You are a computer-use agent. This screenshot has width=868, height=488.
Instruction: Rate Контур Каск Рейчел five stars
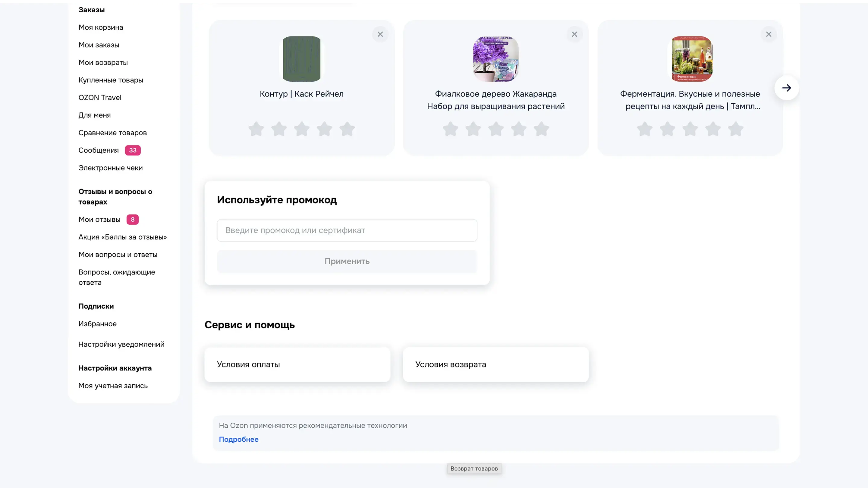[x=347, y=129]
